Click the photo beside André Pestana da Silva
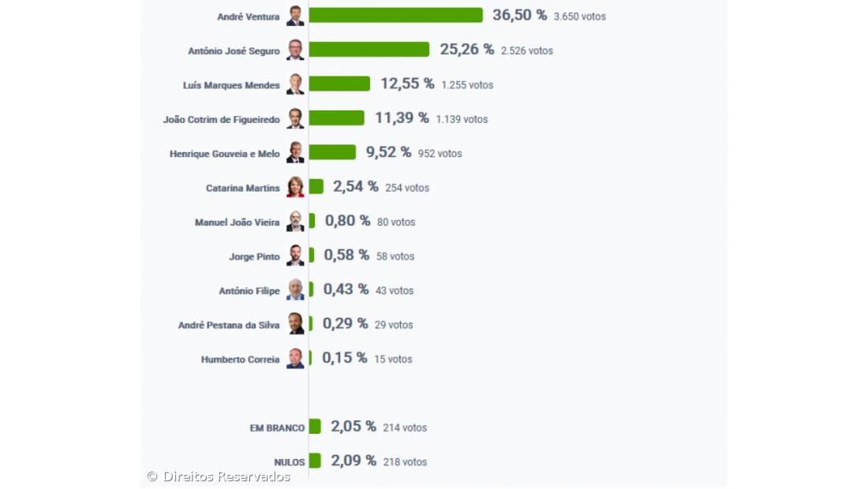This screenshot has height=489, width=868. tap(295, 324)
